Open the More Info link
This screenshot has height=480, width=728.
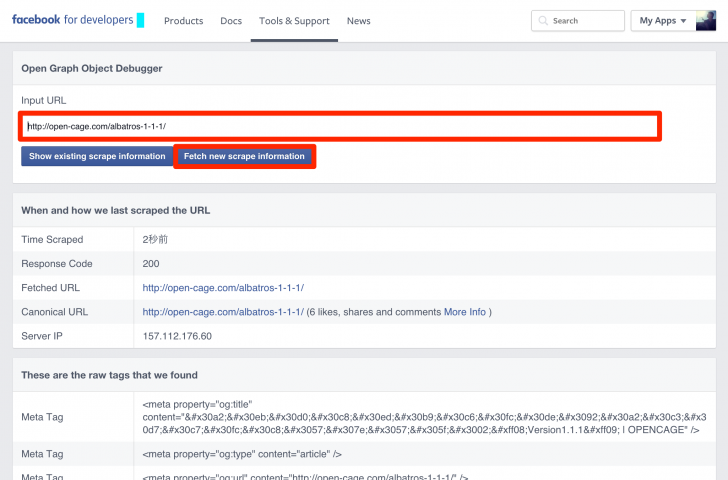coord(465,312)
